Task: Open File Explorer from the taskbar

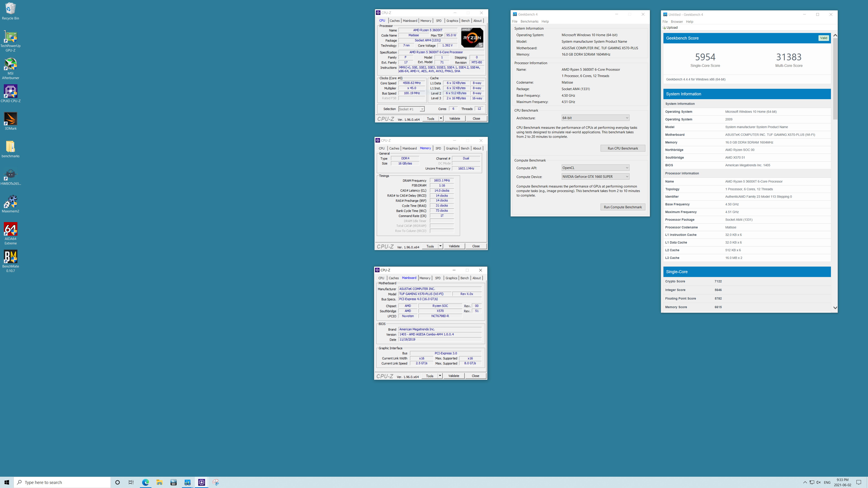Action: pos(159,482)
